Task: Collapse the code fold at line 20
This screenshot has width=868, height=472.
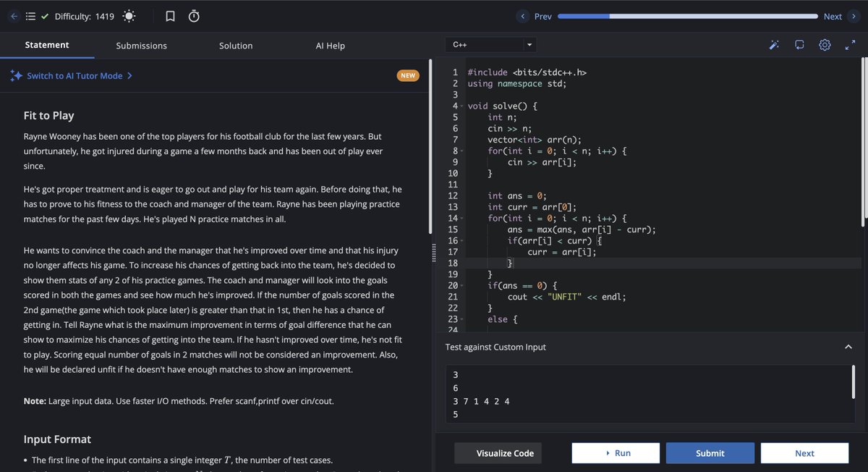Action: click(462, 286)
